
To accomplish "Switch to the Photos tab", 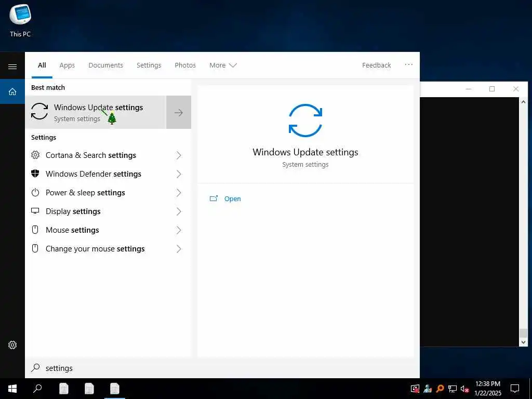I will (185, 65).
